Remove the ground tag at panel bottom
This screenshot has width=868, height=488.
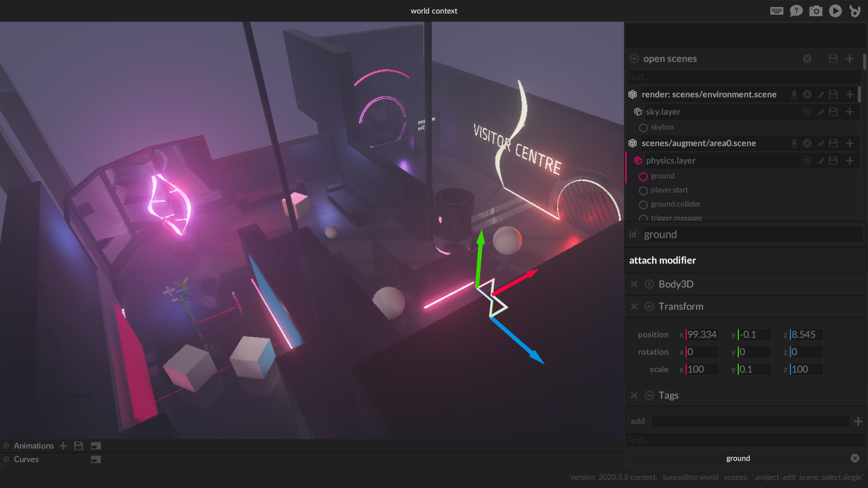click(855, 458)
